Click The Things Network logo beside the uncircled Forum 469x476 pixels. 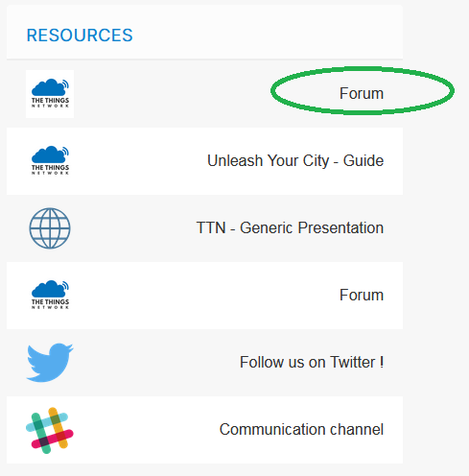50,295
